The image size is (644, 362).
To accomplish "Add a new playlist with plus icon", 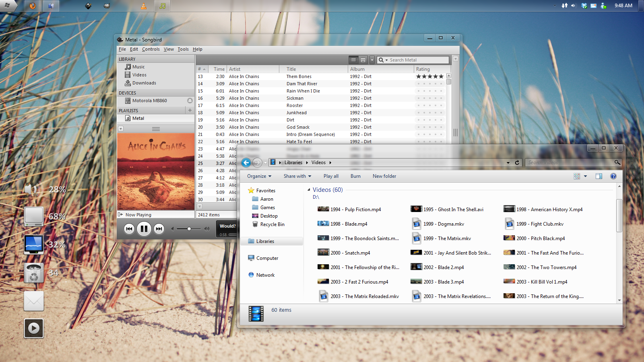I will [190, 110].
